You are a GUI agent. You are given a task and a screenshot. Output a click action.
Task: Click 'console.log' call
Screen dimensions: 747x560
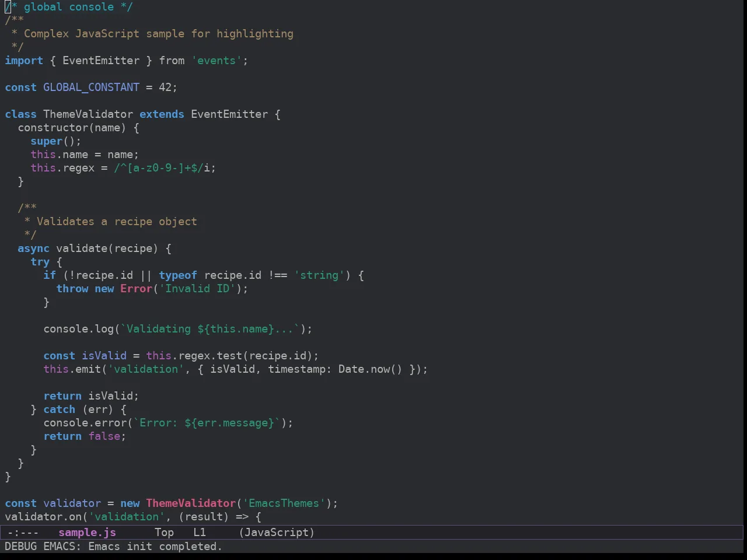tap(78, 329)
